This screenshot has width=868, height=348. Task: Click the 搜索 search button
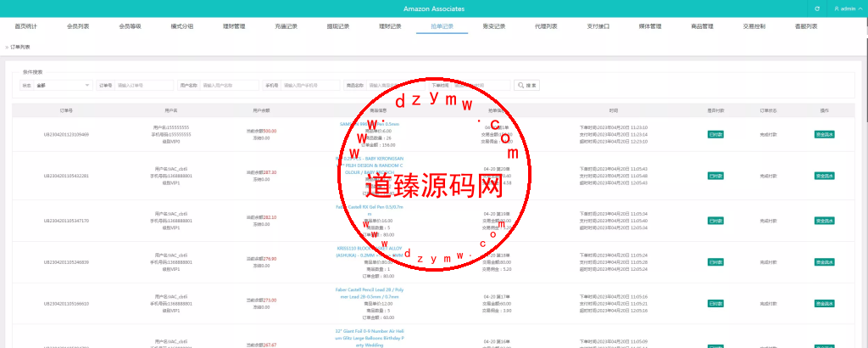point(527,86)
